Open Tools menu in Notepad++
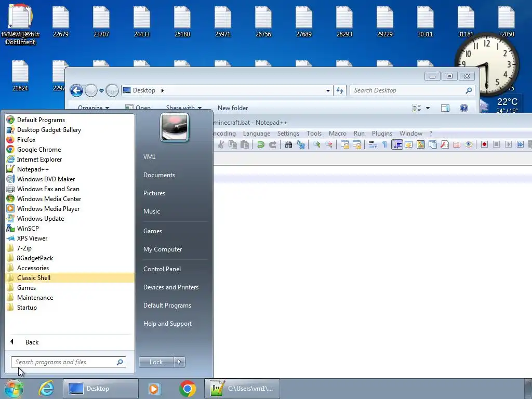532x399 pixels. coord(314,134)
